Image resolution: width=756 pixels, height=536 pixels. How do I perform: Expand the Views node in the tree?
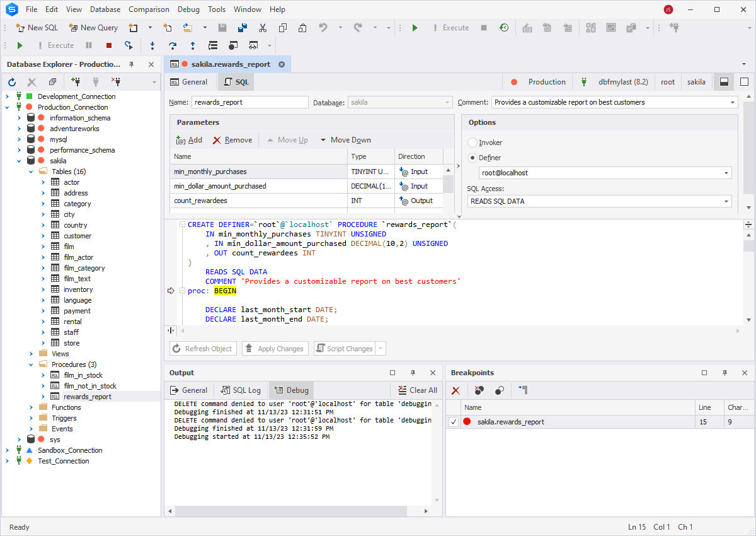pos(30,353)
